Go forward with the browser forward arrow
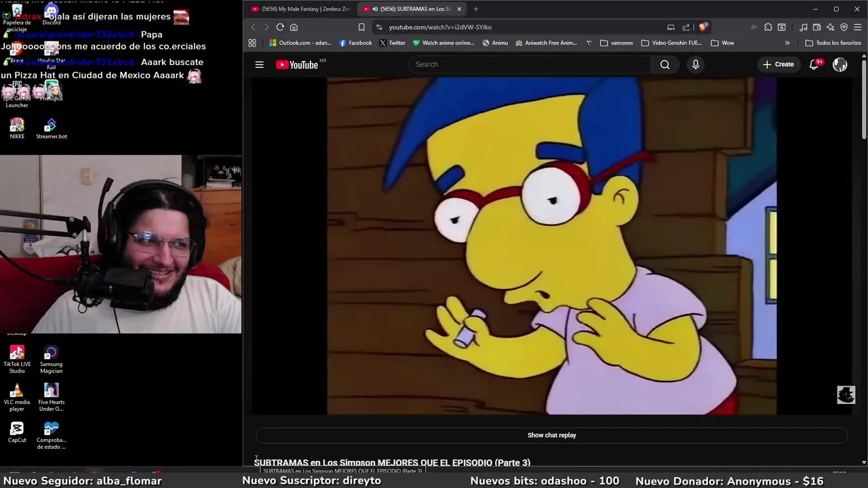This screenshot has height=488, width=868. coord(266,27)
